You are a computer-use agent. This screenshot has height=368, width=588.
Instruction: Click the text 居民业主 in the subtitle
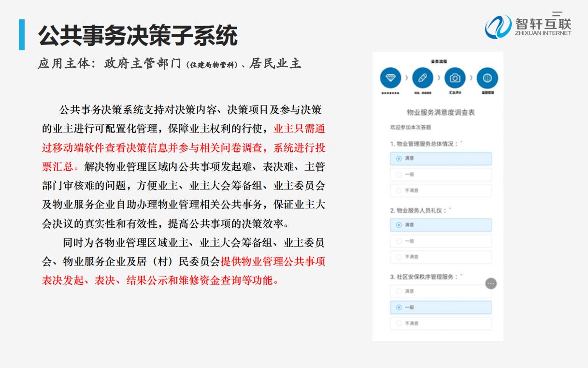pyautogui.click(x=275, y=64)
